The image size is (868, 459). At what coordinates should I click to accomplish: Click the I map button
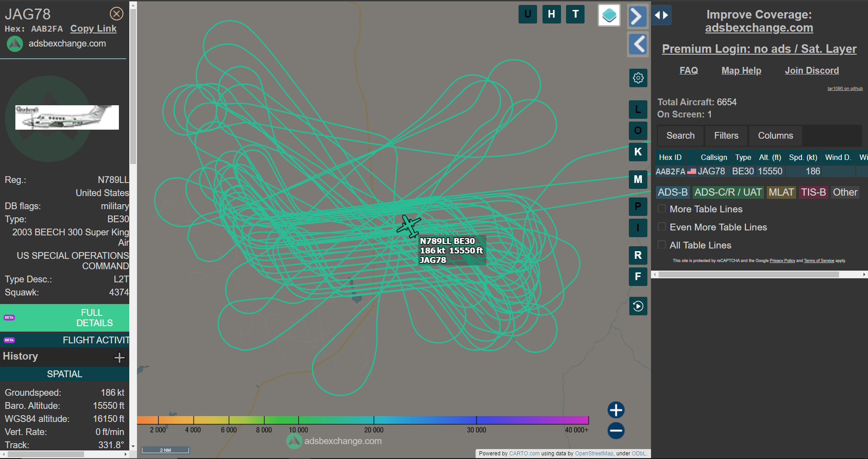[x=638, y=228]
